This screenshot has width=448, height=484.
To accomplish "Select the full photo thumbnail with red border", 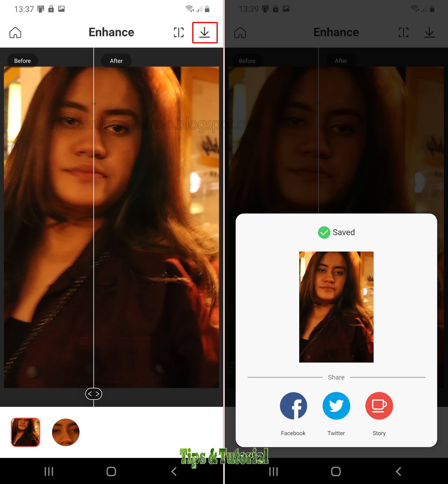I will [x=26, y=432].
